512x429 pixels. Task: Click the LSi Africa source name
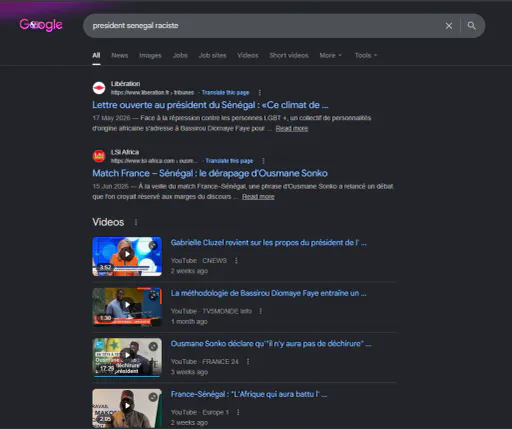[125, 152]
